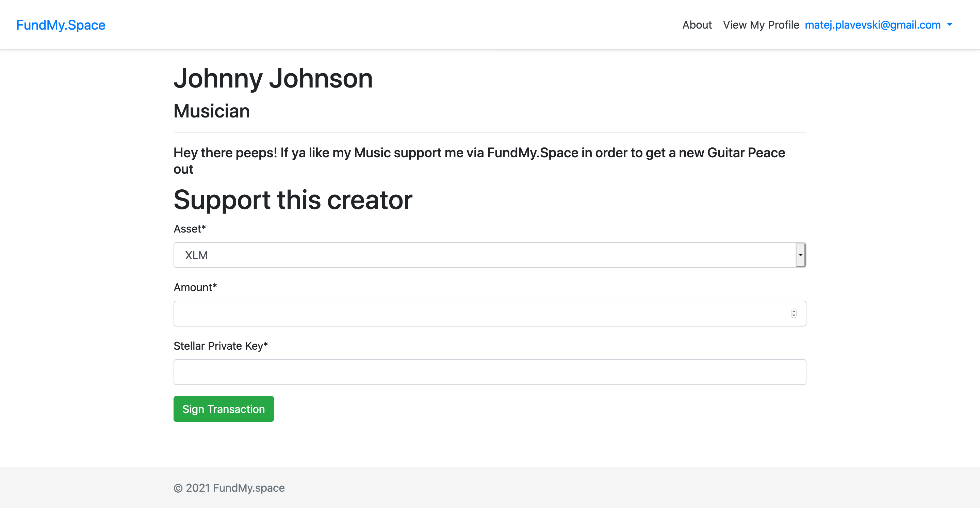Screen dimensions: 980x508
Task: Focus the Amount input field
Action: click(479, 314)
